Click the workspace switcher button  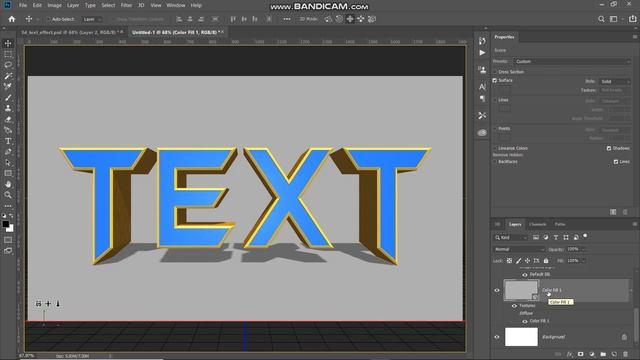(x=613, y=19)
